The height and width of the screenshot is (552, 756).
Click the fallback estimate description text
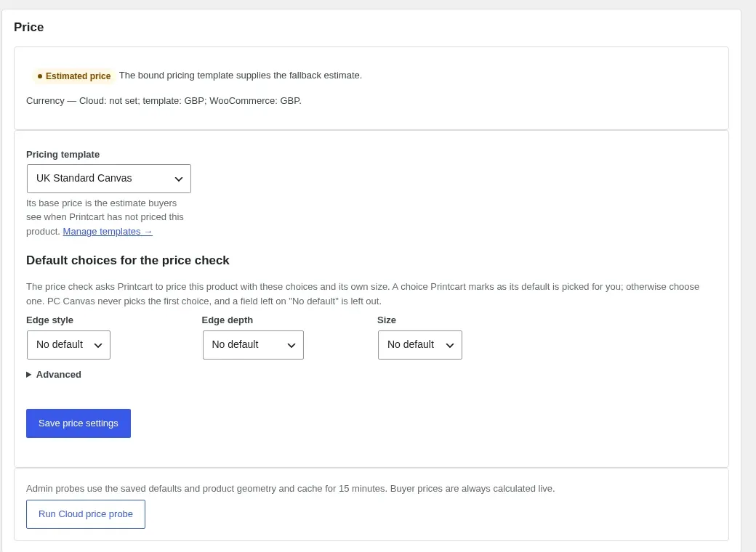pos(241,75)
